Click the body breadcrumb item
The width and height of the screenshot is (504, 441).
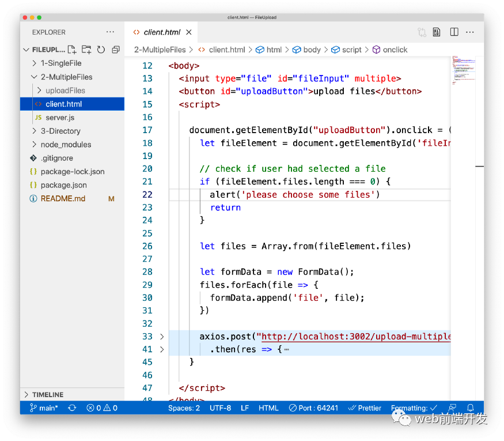[x=306, y=50]
